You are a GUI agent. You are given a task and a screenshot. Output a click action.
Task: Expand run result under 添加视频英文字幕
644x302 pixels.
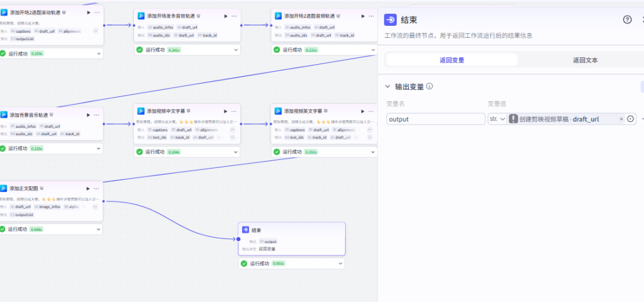coord(373,152)
